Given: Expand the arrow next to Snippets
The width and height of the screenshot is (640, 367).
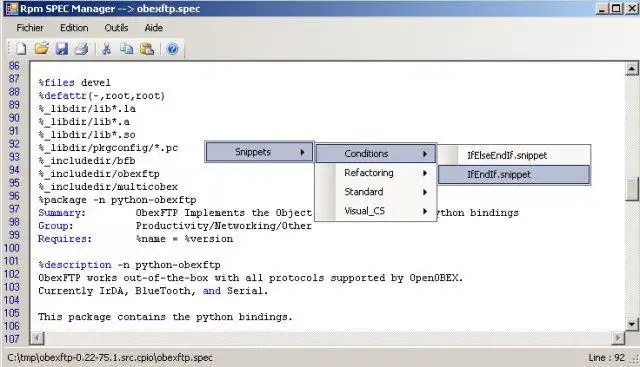Looking at the screenshot, I should click(x=302, y=152).
